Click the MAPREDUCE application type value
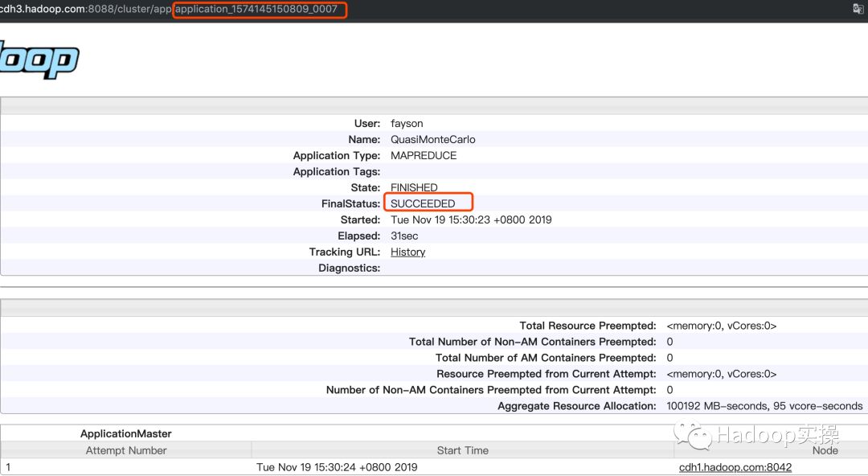 [424, 155]
